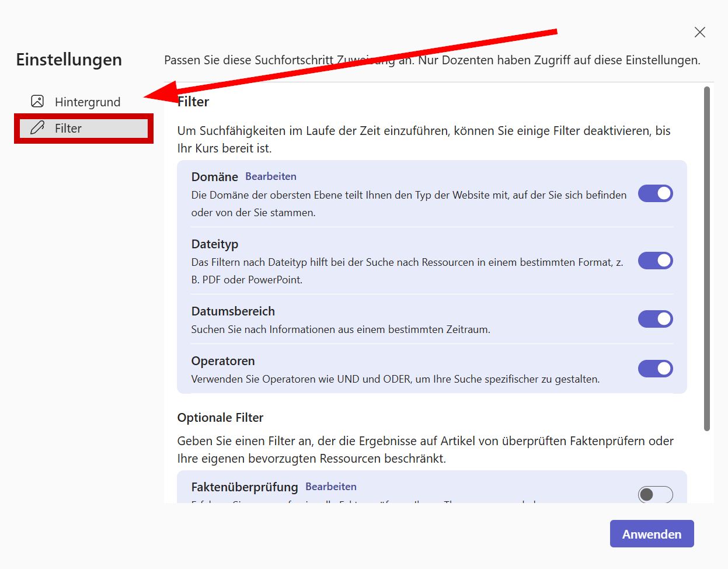Click the Operatoren filter label

[223, 361]
